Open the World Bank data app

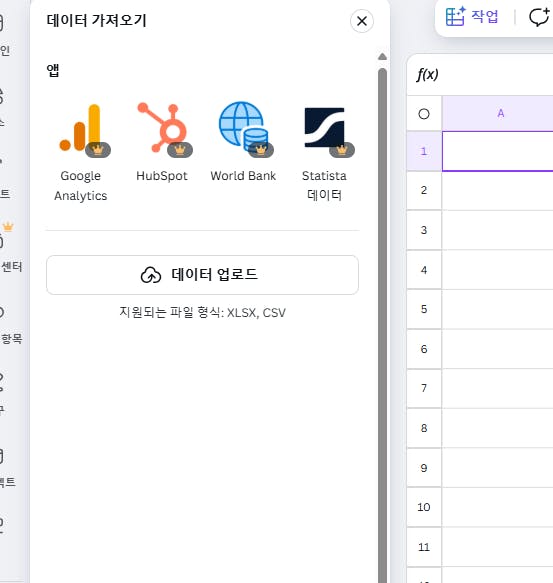[243, 143]
